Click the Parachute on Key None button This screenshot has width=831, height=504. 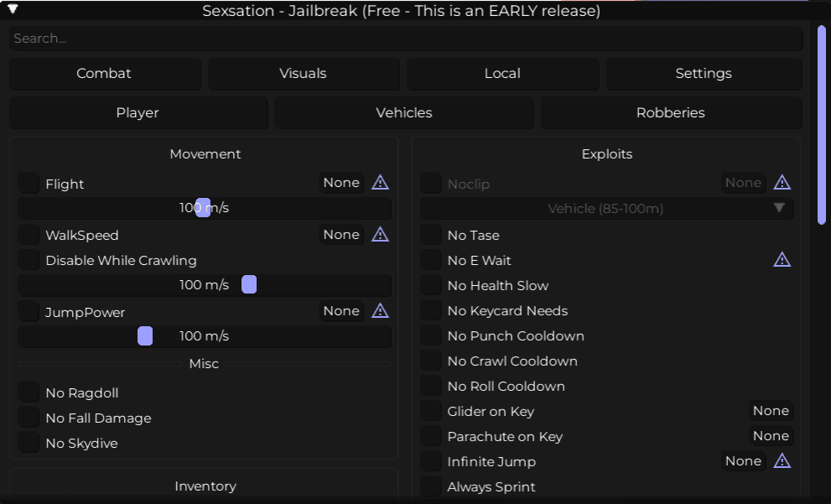click(x=771, y=435)
